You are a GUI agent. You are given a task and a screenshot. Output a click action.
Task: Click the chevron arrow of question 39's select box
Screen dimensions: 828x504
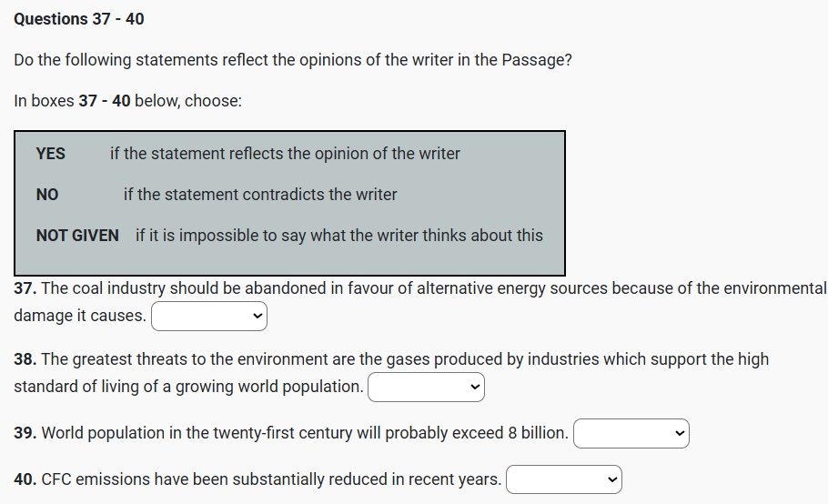point(679,434)
